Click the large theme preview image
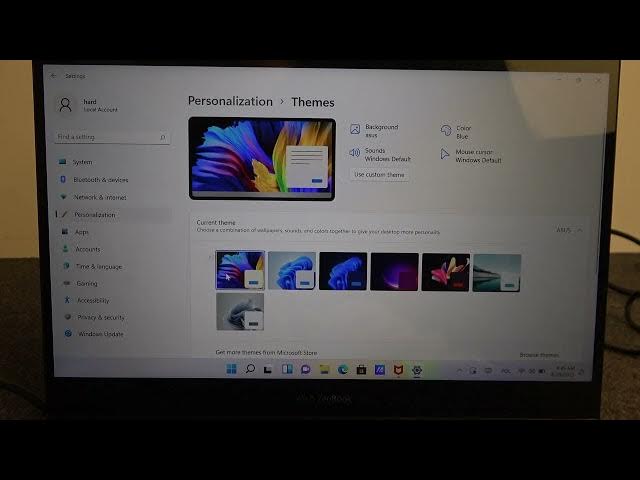Viewport: 640px width, 480px height. 262,159
